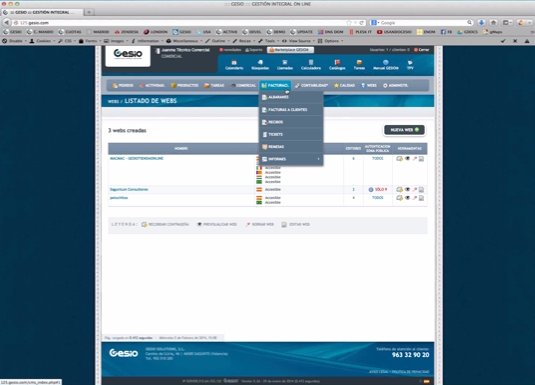
Task: Select Recibos from the dropdown menu
Action: [x=291, y=122]
